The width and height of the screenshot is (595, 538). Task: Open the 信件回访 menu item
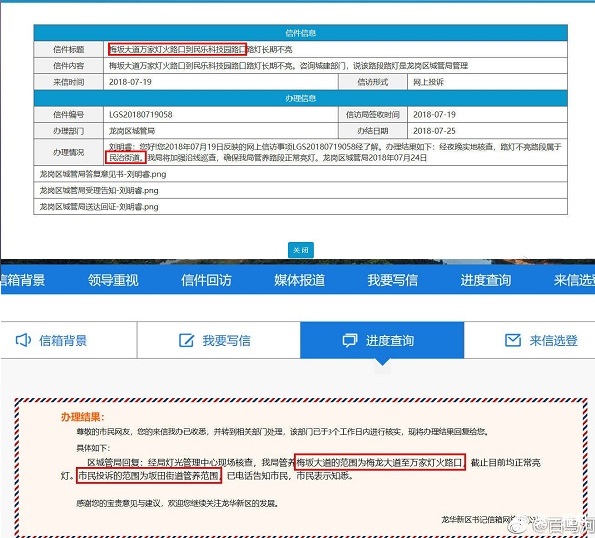pyautogui.click(x=206, y=280)
